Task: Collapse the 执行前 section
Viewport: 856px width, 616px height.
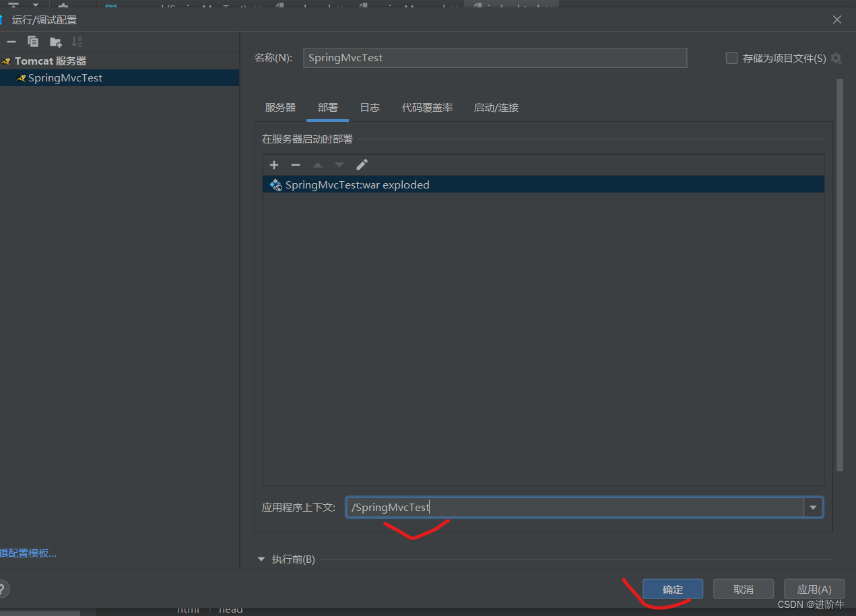Action: click(x=262, y=559)
